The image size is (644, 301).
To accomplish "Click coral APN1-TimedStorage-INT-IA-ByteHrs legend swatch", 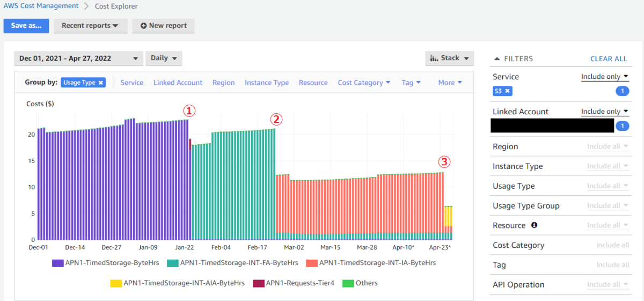I will (x=312, y=263).
